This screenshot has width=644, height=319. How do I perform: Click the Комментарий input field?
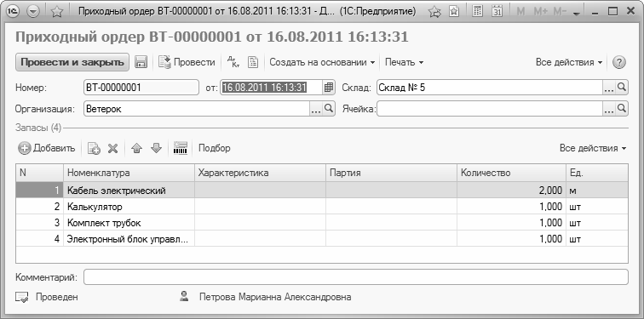point(356,276)
